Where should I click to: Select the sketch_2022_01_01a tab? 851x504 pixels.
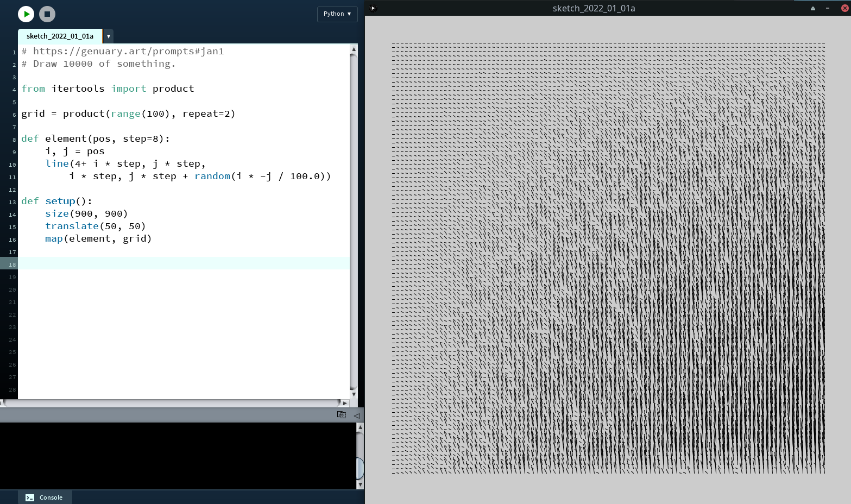click(x=60, y=36)
